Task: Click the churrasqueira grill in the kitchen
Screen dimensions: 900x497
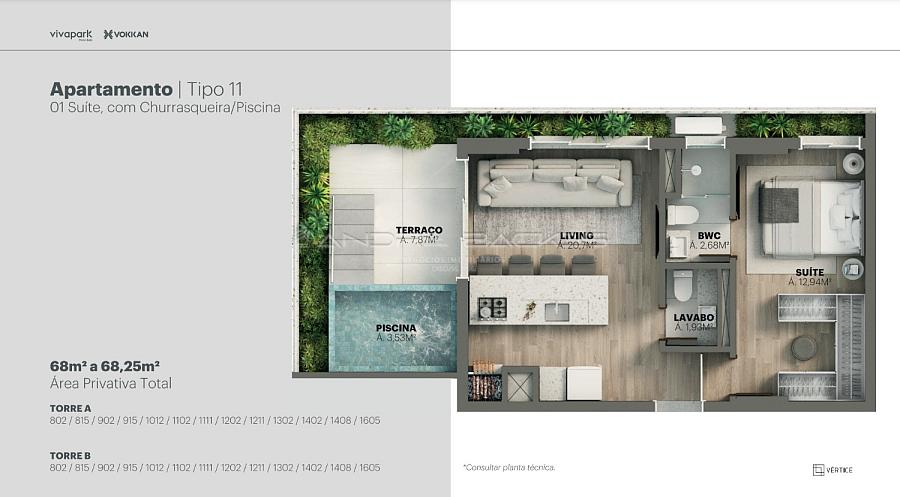Action: point(485,384)
